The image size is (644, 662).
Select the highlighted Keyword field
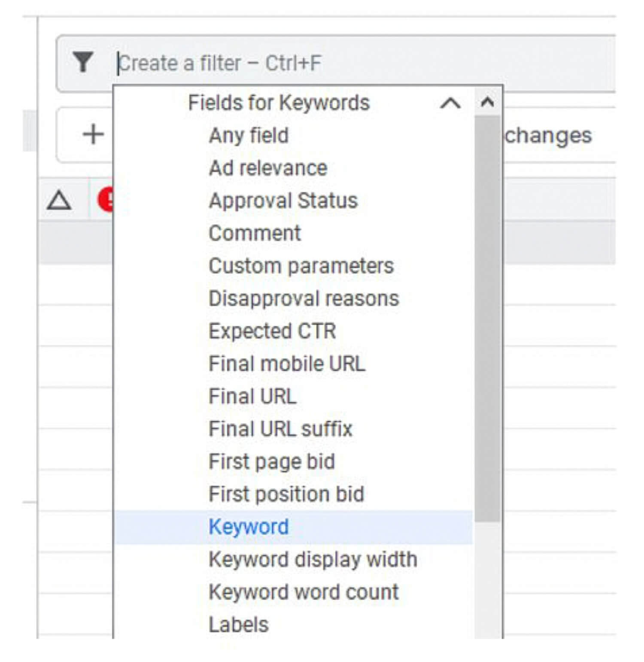click(x=249, y=527)
